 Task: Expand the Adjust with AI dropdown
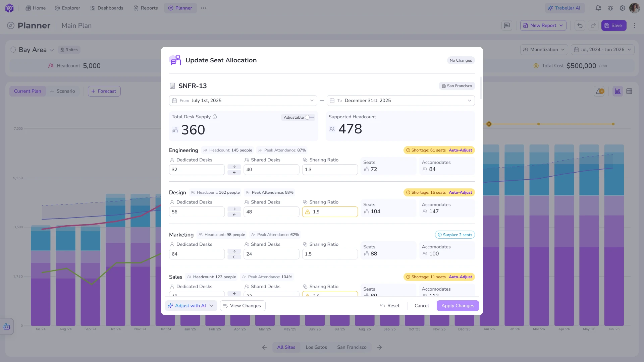211,306
